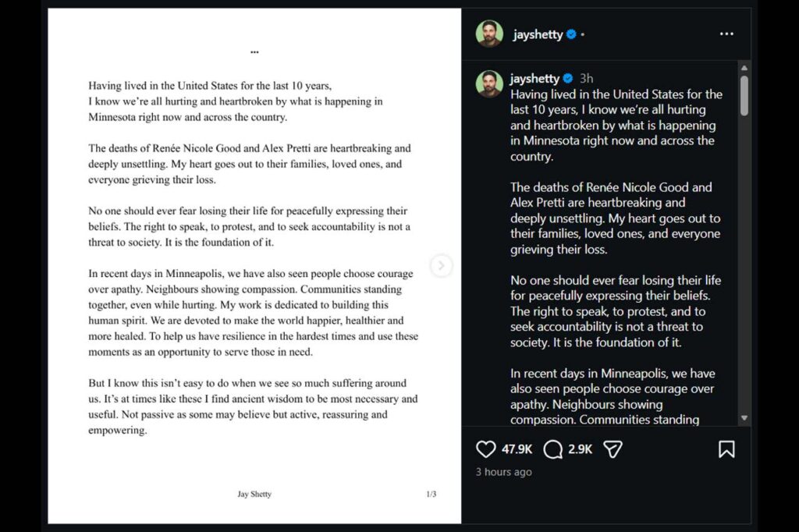Click the jayshetty profile picture in the header
The image size is (799, 532).
tap(489, 34)
